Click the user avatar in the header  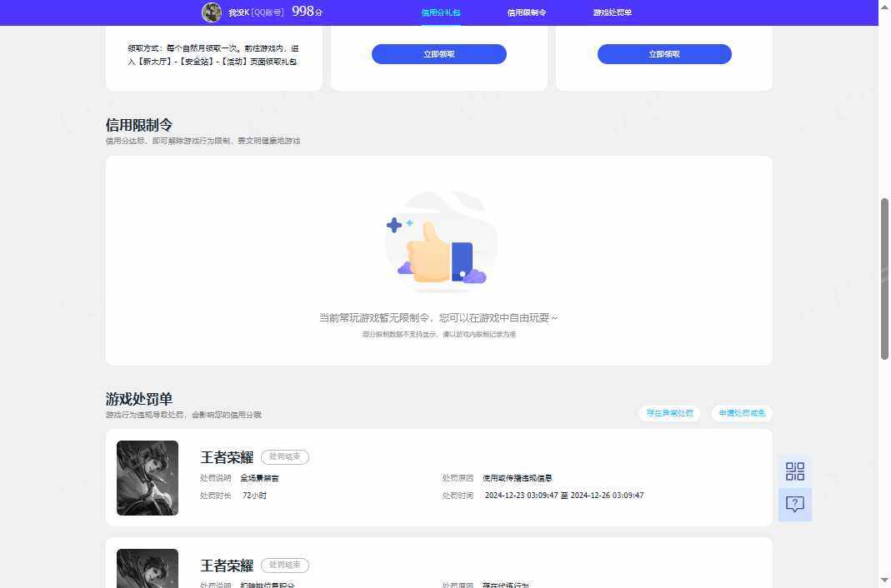[x=212, y=12]
